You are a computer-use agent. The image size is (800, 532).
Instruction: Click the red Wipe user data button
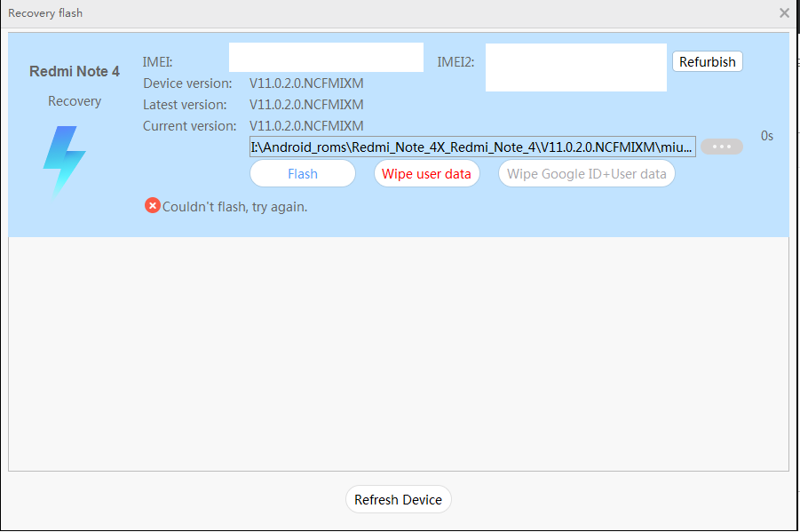426,173
